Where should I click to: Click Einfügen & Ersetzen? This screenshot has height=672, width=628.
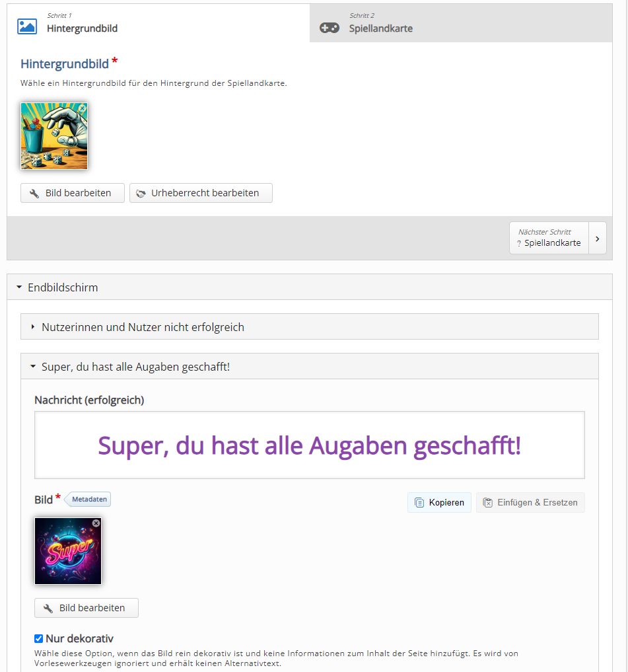[530, 502]
